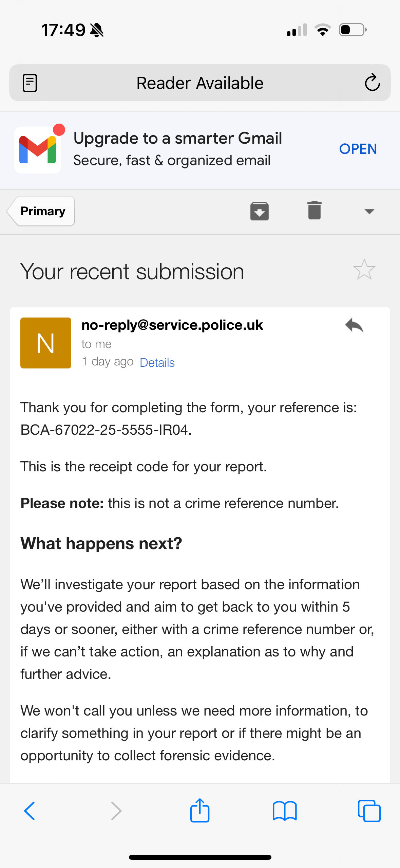The height and width of the screenshot is (868, 400).
Task: Open the Safari share sheet
Action: coord(200,810)
